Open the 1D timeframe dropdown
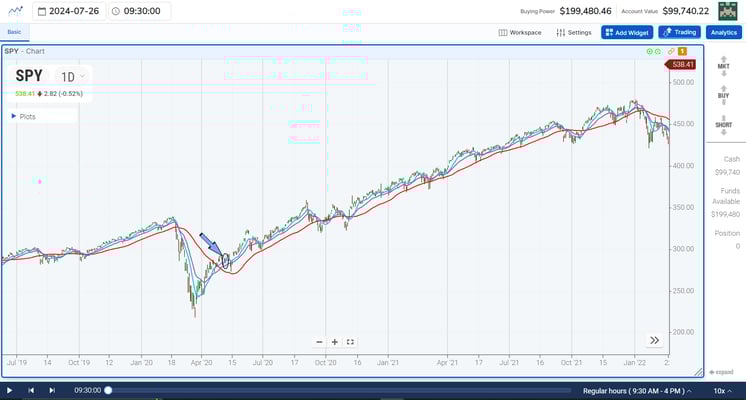This screenshot has width=746, height=400. [x=72, y=76]
